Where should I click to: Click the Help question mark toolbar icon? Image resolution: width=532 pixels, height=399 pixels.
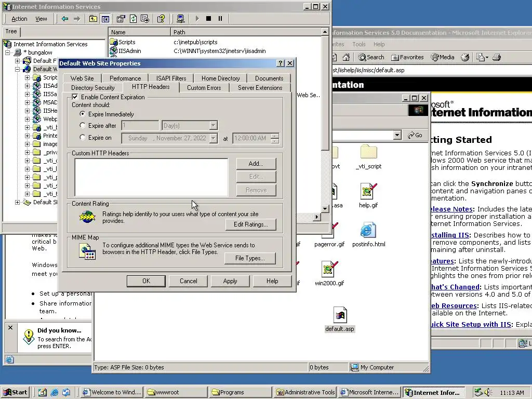tap(161, 19)
